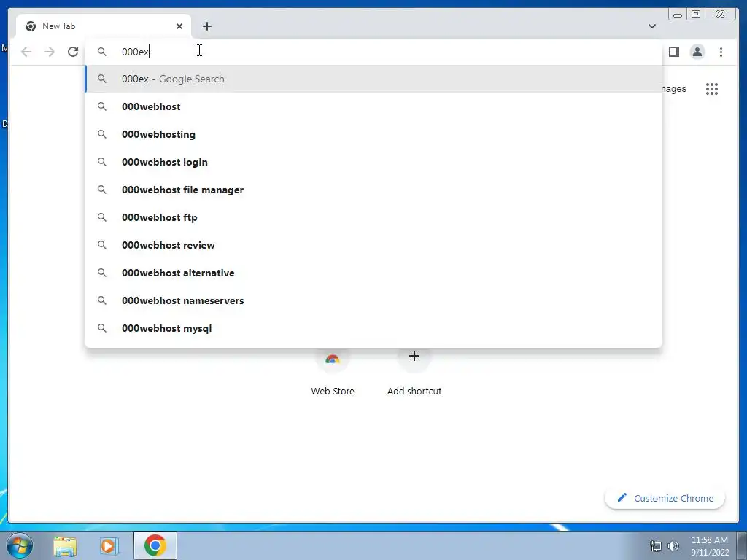This screenshot has height=560, width=747.
Task: Open the side panel icon in toolbar
Action: point(673,52)
